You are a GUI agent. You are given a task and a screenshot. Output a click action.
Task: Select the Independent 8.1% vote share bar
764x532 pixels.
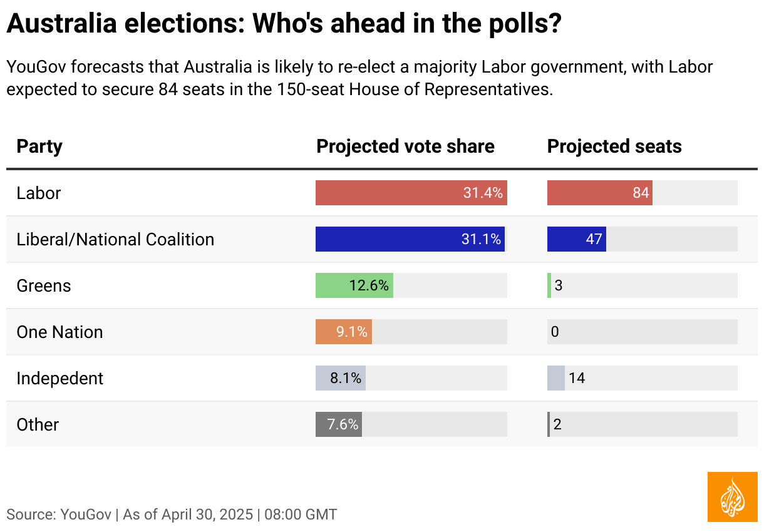click(340, 378)
